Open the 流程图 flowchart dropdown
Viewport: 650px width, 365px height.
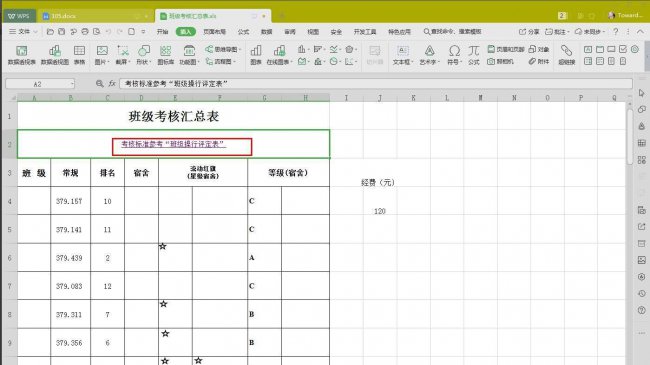[221, 61]
